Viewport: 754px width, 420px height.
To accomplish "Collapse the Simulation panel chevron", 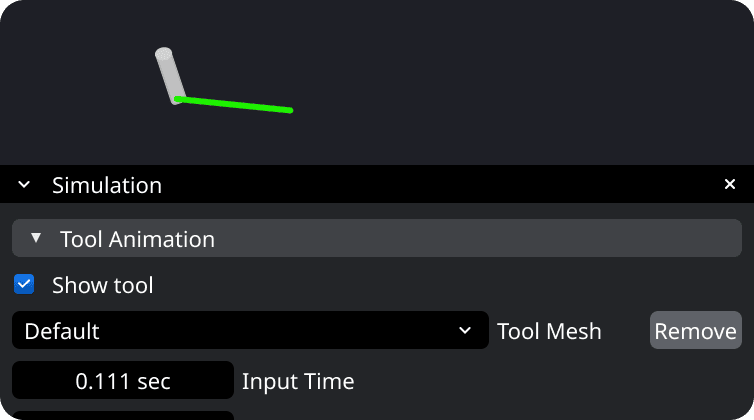I will [x=25, y=185].
